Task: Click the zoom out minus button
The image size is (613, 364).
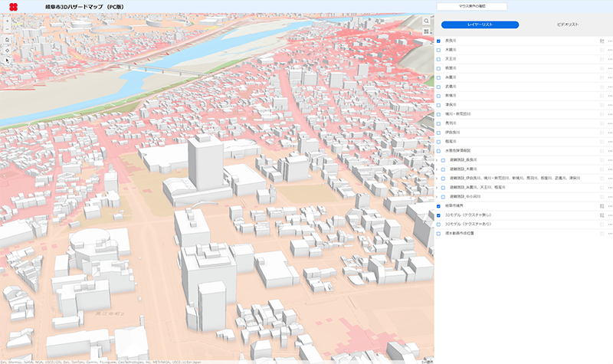Action: pyautogui.click(x=7, y=28)
